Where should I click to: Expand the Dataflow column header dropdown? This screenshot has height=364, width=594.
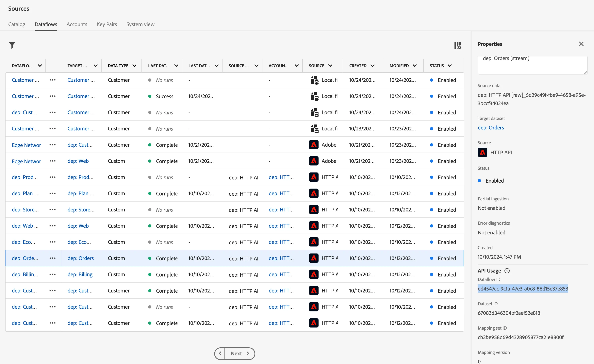tap(40, 66)
